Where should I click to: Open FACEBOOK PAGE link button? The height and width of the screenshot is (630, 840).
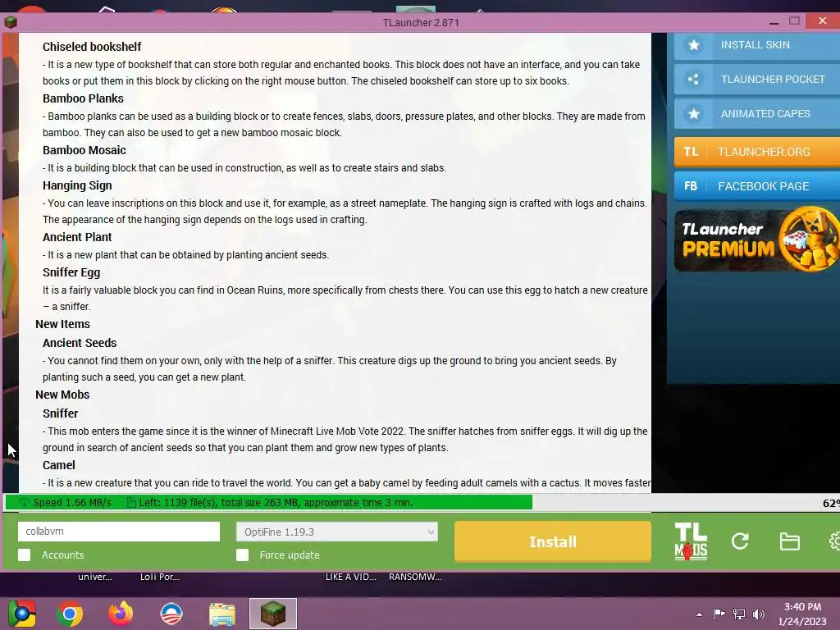coord(757,186)
